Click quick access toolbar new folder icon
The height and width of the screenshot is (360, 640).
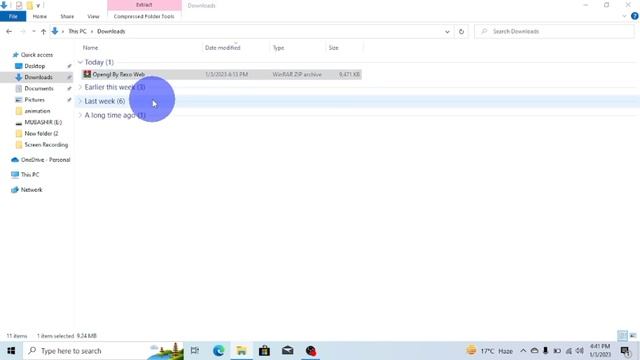click(x=30, y=5)
